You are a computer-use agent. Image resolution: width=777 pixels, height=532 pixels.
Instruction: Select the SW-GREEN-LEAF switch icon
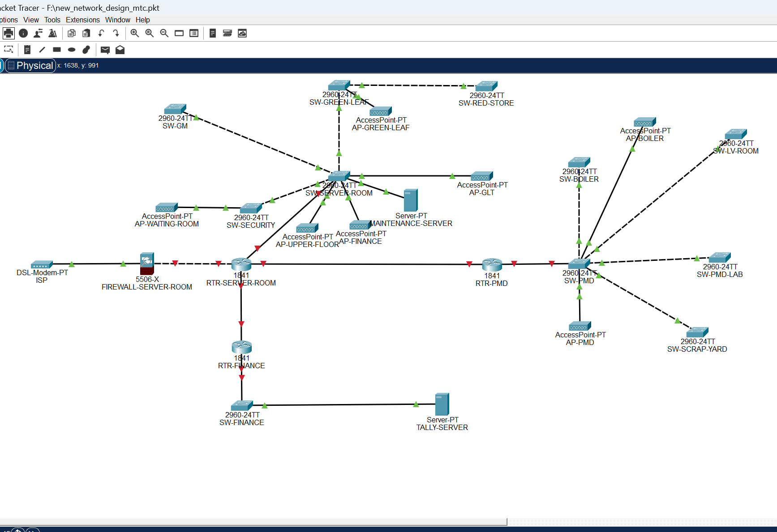(x=339, y=85)
